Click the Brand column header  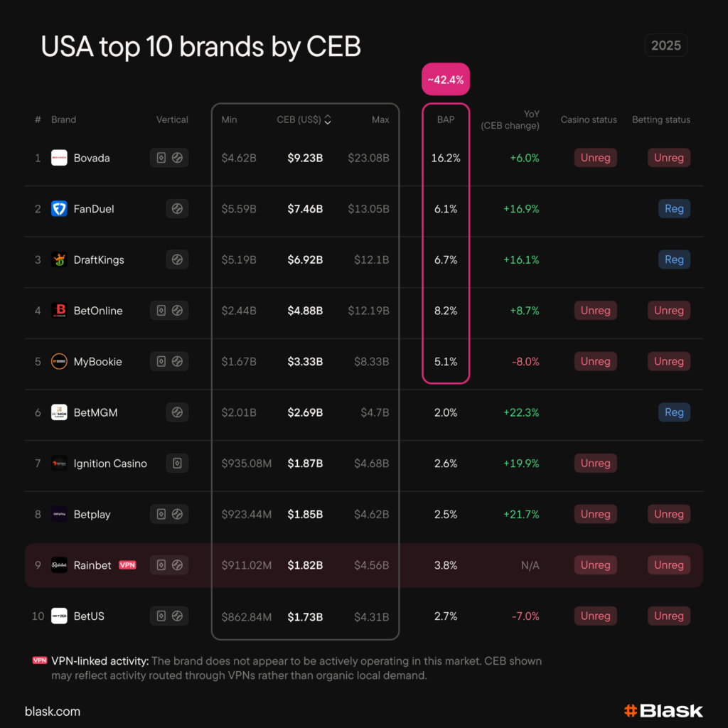click(63, 119)
